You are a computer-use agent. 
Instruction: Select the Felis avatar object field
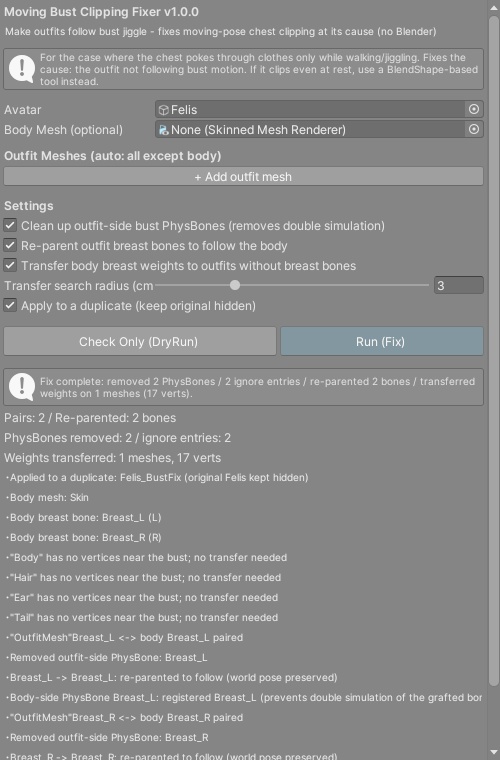pyautogui.click(x=319, y=110)
